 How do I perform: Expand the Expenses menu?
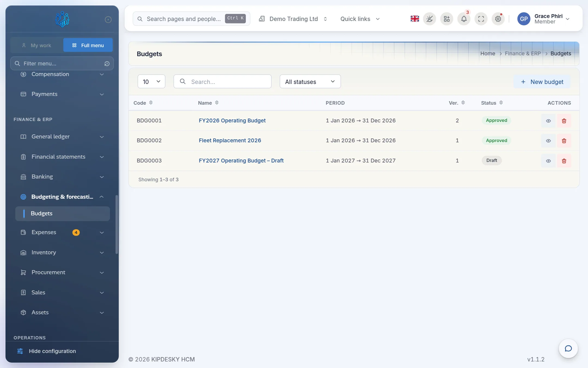62,233
